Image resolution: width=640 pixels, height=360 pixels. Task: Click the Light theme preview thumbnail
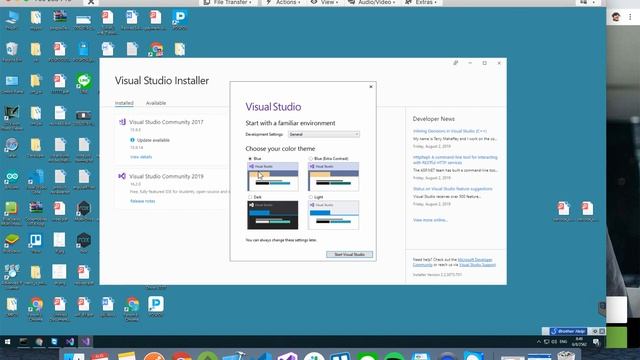(x=333, y=215)
